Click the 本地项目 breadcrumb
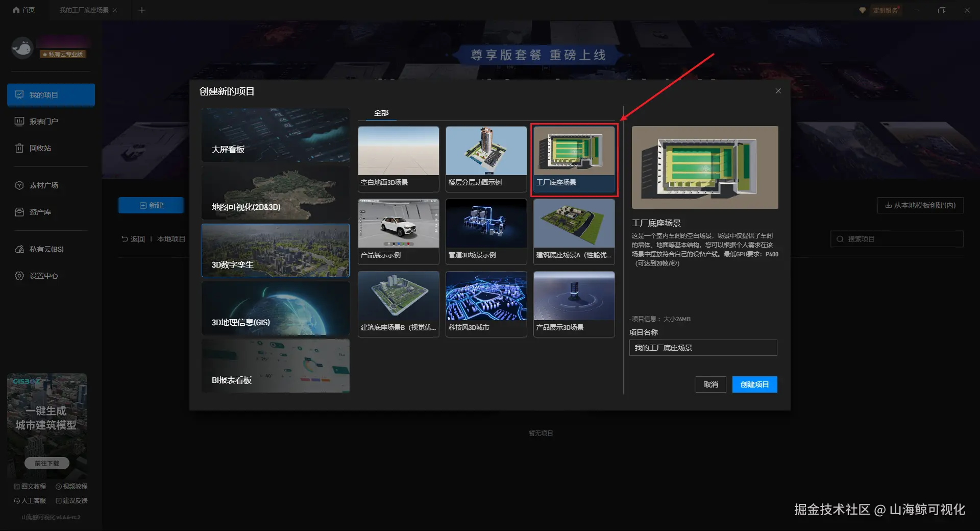 [171, 239]
